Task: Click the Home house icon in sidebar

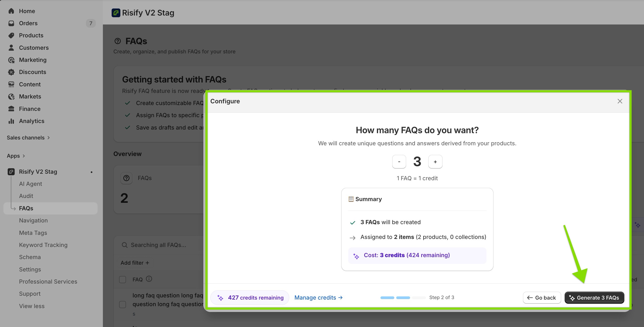Action: [x=11, y=11]
